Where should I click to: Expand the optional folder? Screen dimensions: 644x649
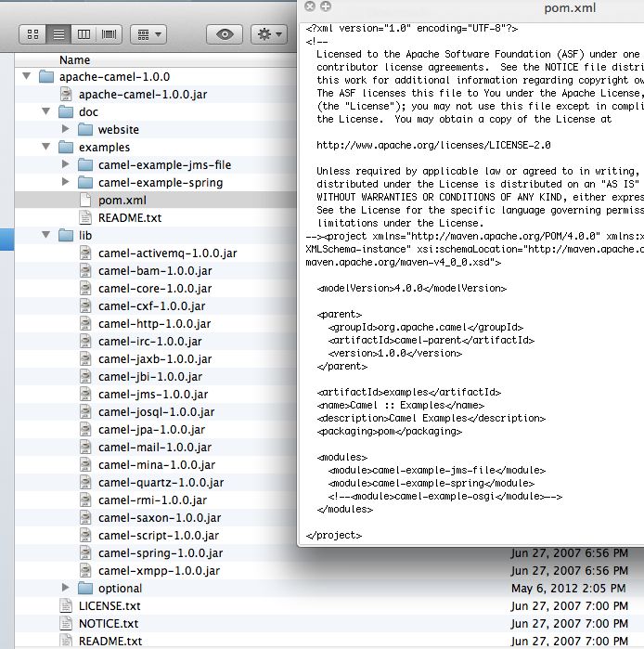click(x=65, y=588)
